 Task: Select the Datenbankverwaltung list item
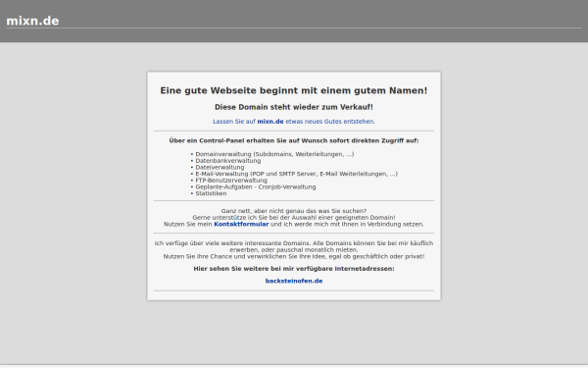228,161
